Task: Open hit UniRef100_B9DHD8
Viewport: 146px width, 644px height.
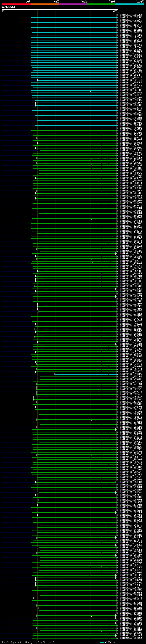Action: [x=131, y=17]
